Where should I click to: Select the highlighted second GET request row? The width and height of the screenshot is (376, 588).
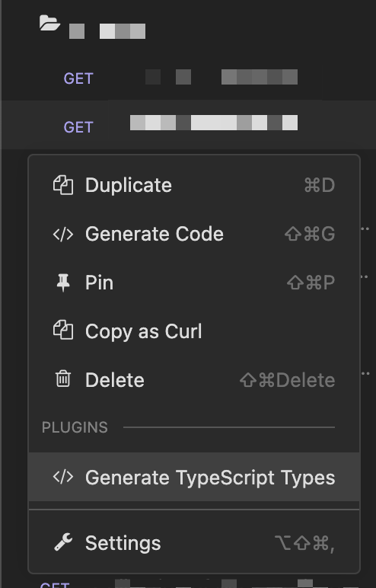tap(189, 126)
